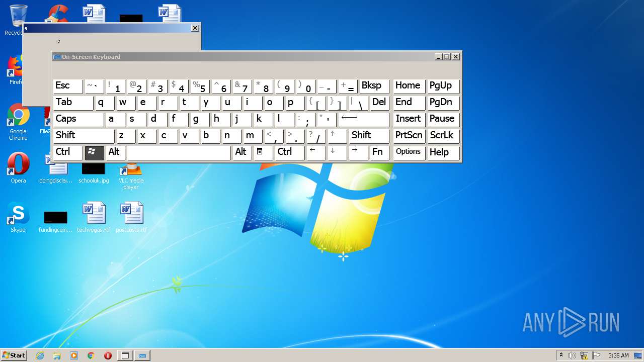Viewport: 644px width, 362px height.
Task: Click the volume speaker tray icon
Action: pos(572,355)
